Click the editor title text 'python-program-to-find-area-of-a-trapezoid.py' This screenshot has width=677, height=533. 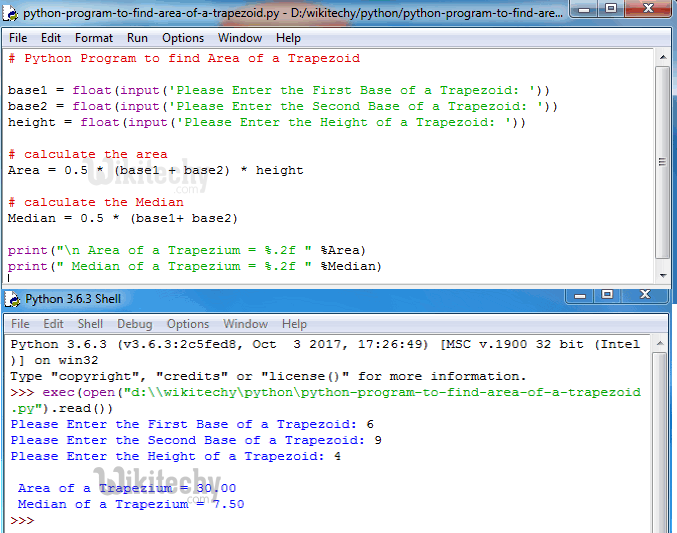(151, 13)
